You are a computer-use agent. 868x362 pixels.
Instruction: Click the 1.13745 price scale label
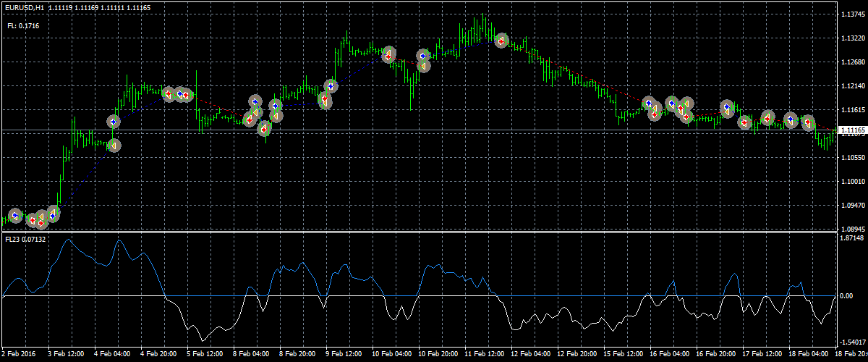(x=852, y=14)
